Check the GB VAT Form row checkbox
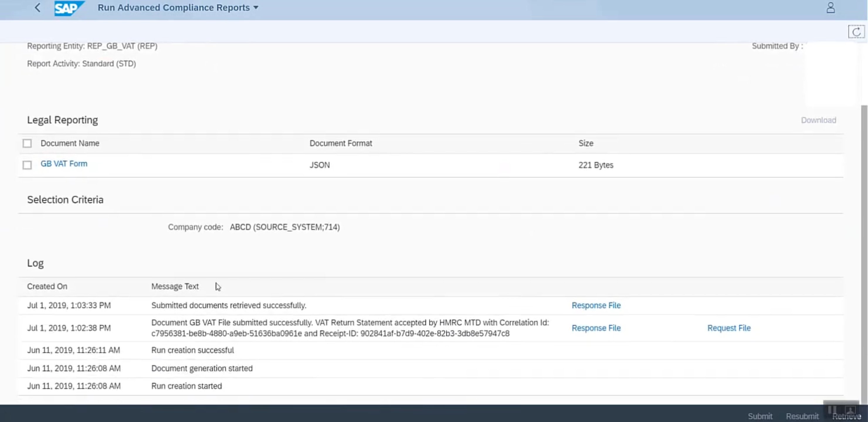Image resolution: width=868 pixels, height=422 pixels. pyautogui.click(x=27, y=165)
